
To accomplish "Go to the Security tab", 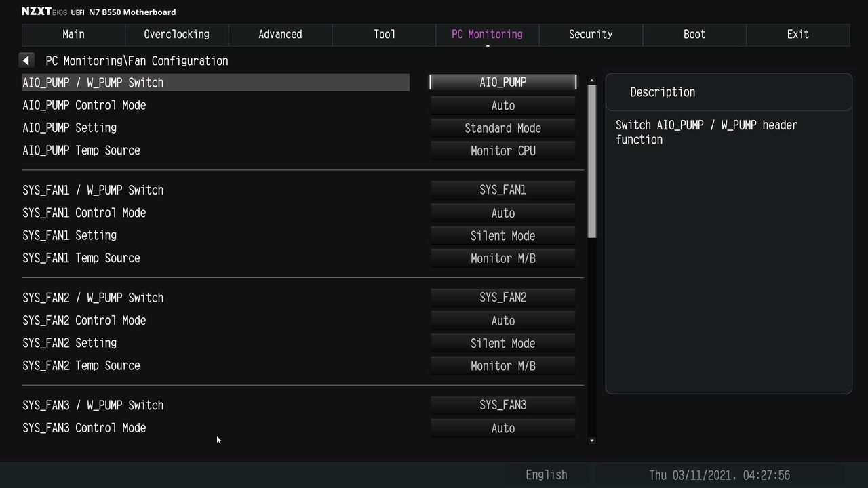I will point(591,35).
